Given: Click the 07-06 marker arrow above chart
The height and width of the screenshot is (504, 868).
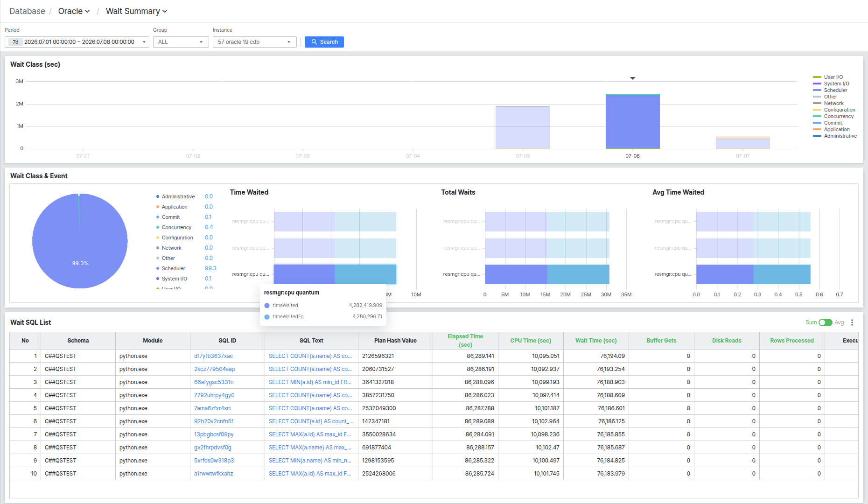Looking at the screenshot, I should click(633, 78).
